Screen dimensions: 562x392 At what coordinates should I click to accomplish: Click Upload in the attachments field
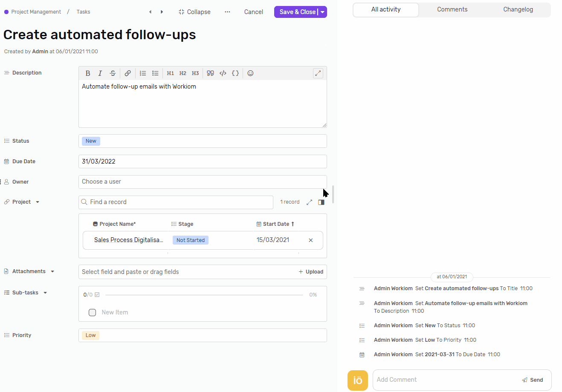click(x=311, y=272)
